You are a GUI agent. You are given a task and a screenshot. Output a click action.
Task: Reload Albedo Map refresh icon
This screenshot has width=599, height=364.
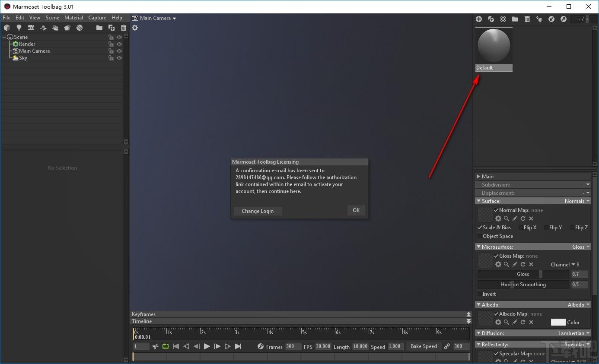click(x=523, y=322)
